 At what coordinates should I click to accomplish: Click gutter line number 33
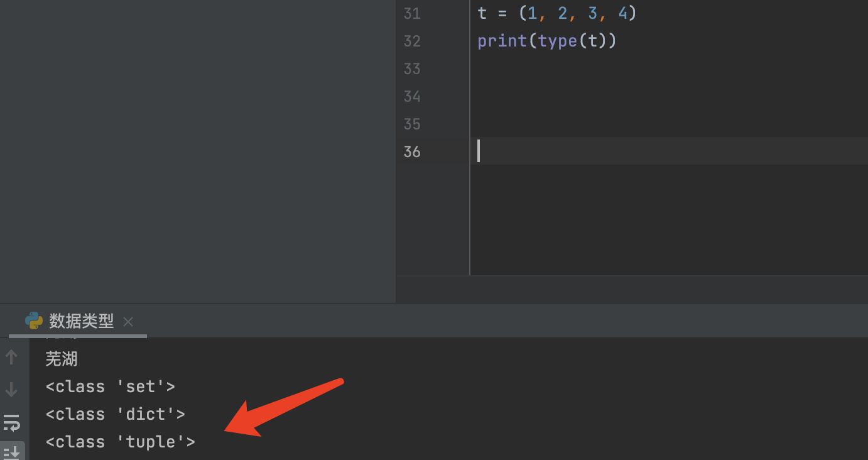pyautogui.click(x=412, y=68)
